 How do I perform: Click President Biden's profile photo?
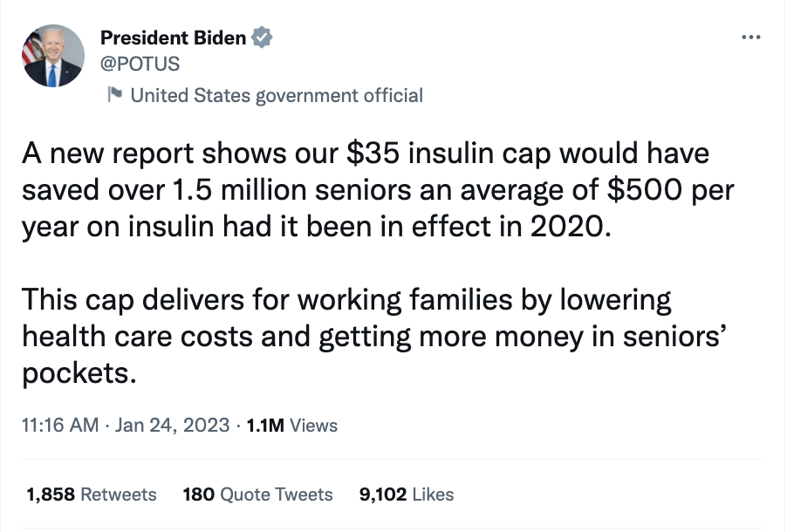(53, 56)
